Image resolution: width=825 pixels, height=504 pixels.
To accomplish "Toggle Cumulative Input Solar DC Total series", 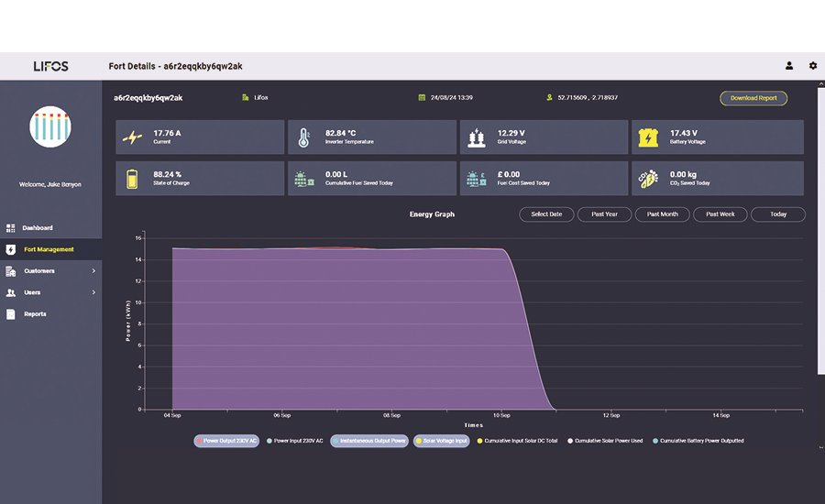I will pos(517,441).
